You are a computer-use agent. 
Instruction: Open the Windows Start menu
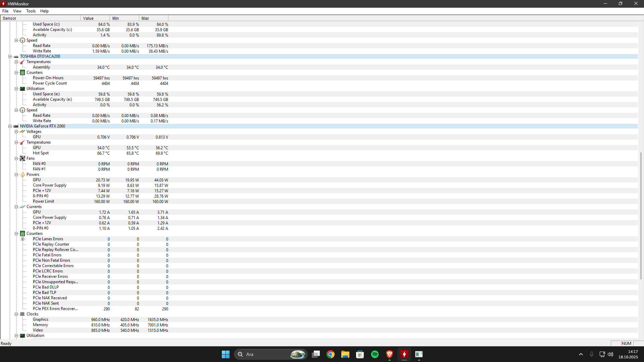pos(226,354)
